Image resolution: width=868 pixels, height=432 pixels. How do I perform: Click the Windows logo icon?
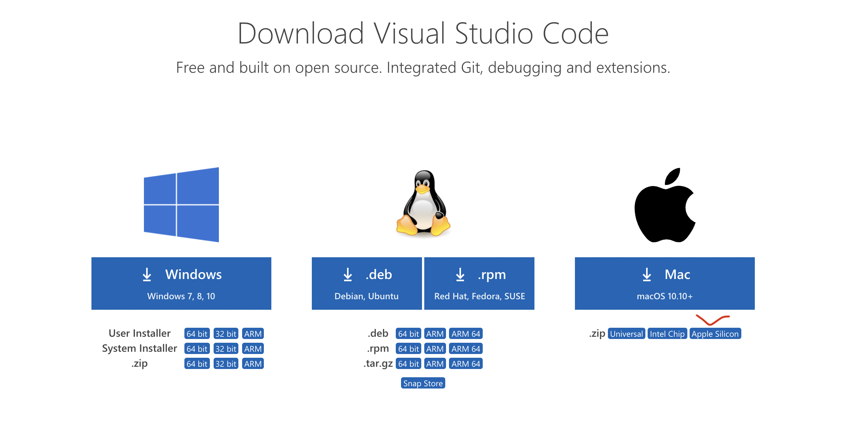(181, 205)
